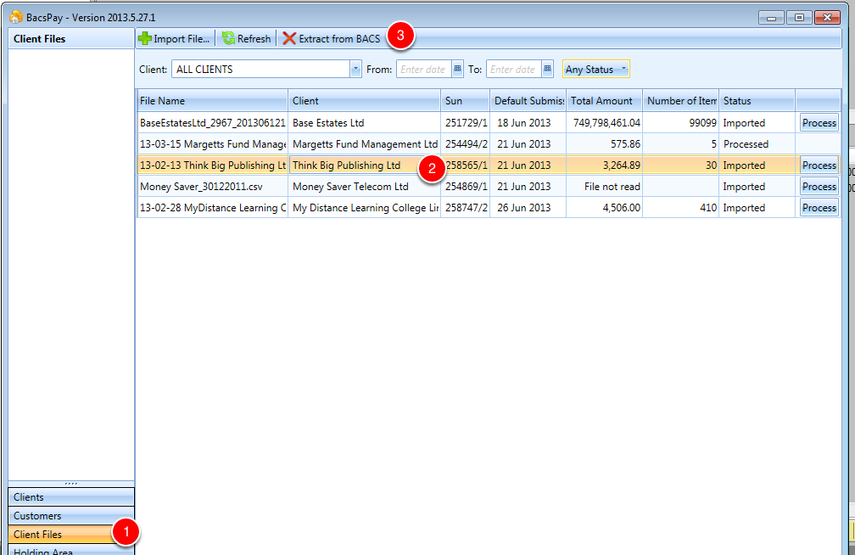Click the red X Extract from BACS icon
855x555 pixels.
click(x=289, y=39)
